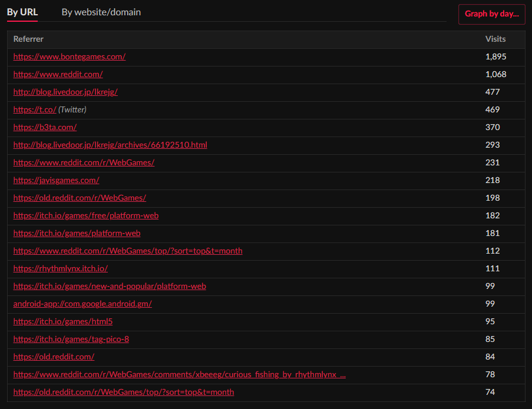Viewport: 532px width, 409px height.
Task: Select the 182 visits value
Action: pyautogui.click(x=493, y=215)
